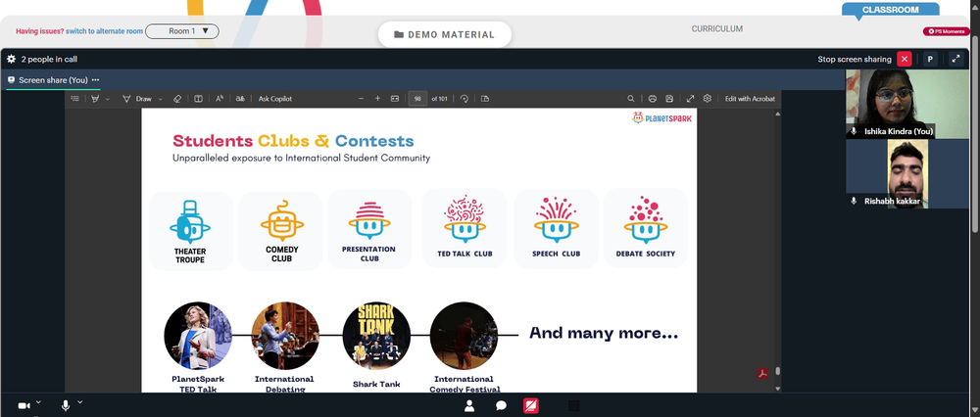Open the chat bubble icon
The width and height of the screenshot is (980, 417).
click(x=501, y=406)
